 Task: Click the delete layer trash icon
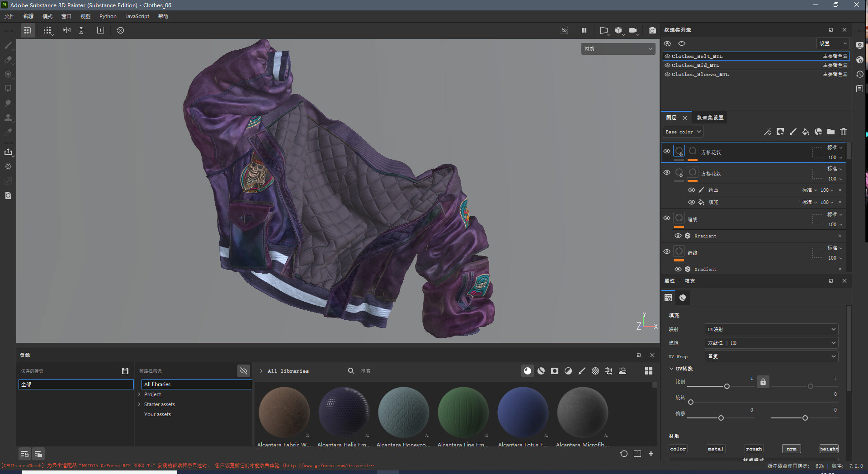[843, 132]
